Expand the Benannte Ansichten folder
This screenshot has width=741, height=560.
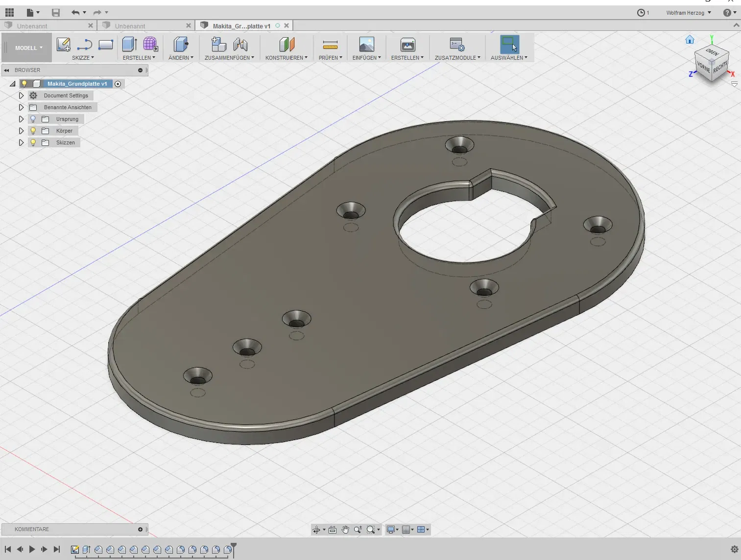(21, 107)
